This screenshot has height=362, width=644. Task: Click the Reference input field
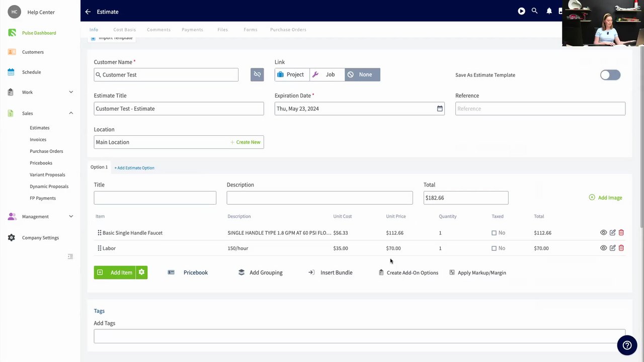[540, 109]
